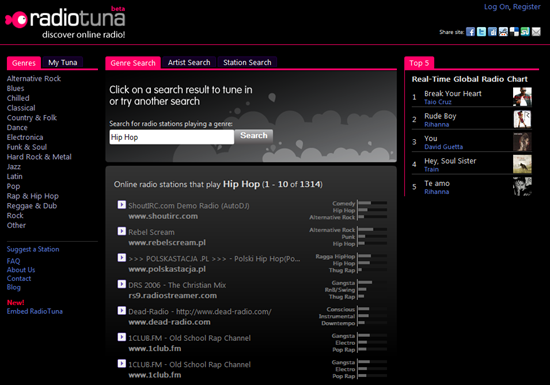The width and height of the screenshot is (550, 385).
Task: Share site on StumbleUpon
Action: point(525,32)
